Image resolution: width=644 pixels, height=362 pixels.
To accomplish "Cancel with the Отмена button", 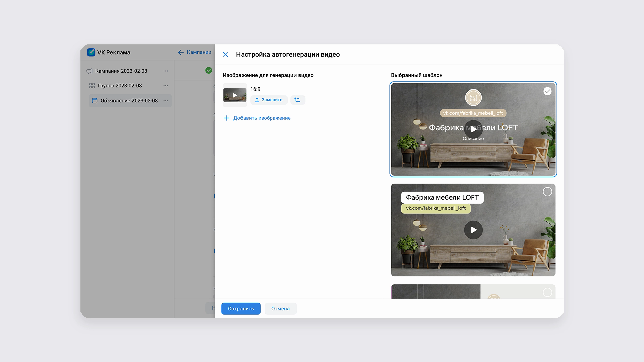I will 280,309.
